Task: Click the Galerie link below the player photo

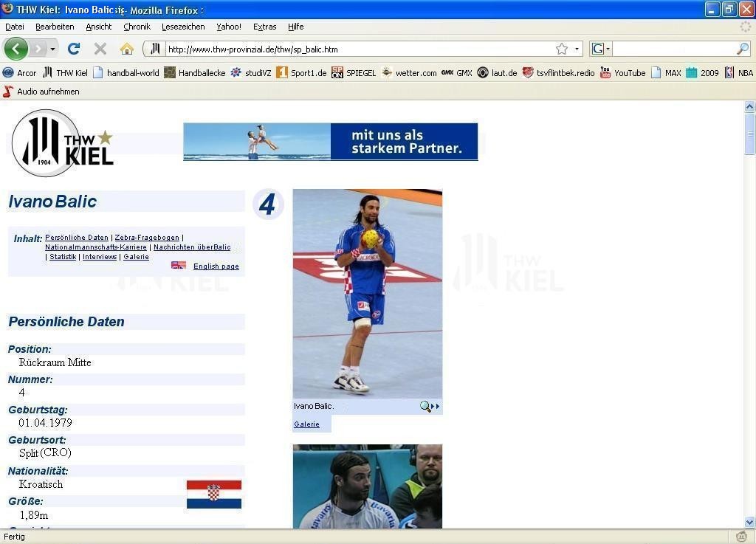Action: pos(306,424)
